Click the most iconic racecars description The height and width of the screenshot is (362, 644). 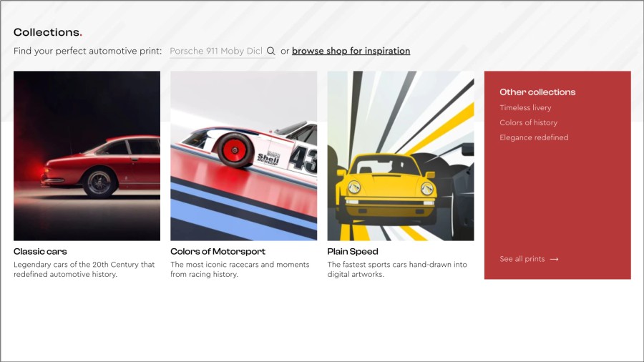click(240, 269)
